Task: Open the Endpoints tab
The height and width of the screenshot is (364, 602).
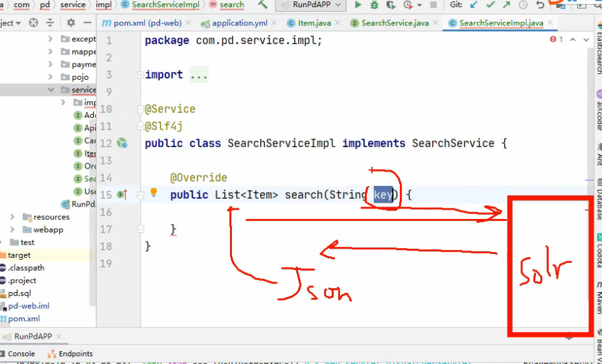Action: 70,354
